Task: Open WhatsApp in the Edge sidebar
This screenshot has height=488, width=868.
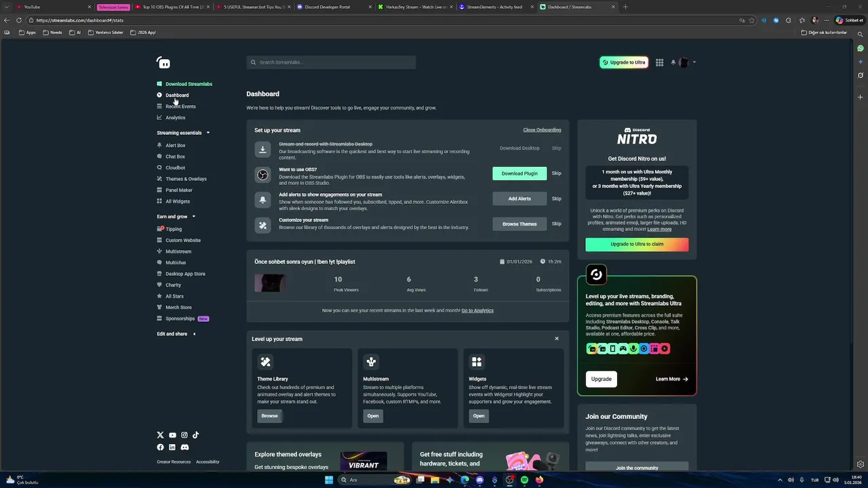Action: (861, 48)
